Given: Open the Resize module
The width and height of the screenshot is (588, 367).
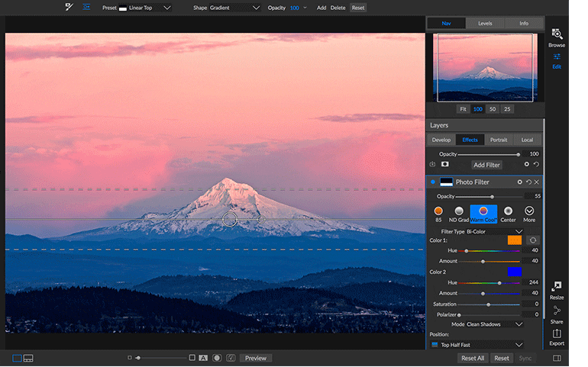Looking at the screenshot, I should click(557, 291).
